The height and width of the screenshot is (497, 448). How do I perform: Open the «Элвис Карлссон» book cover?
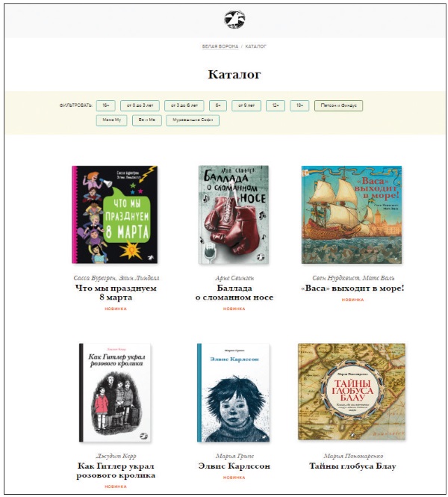[x=234, y=392]
